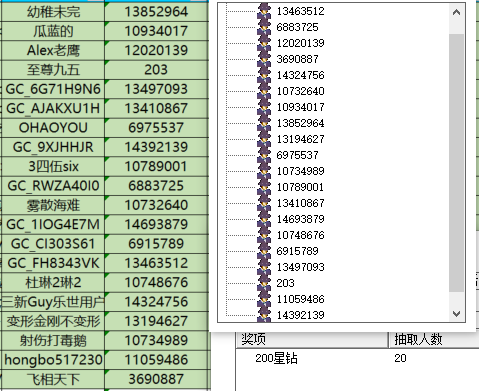479x391 pixels.
Task: Select spreadsheet cell GC_AJAKXU1H
Action: 53,108
